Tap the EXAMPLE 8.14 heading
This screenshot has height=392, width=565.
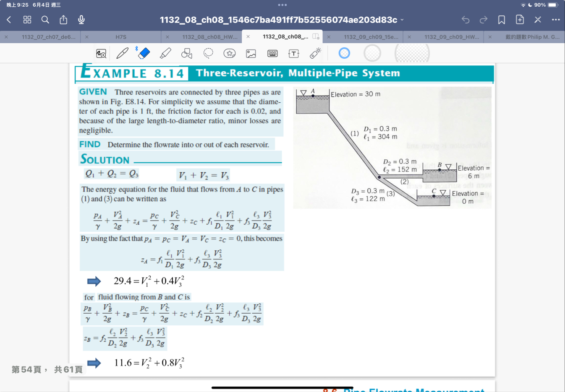point(132,72)
